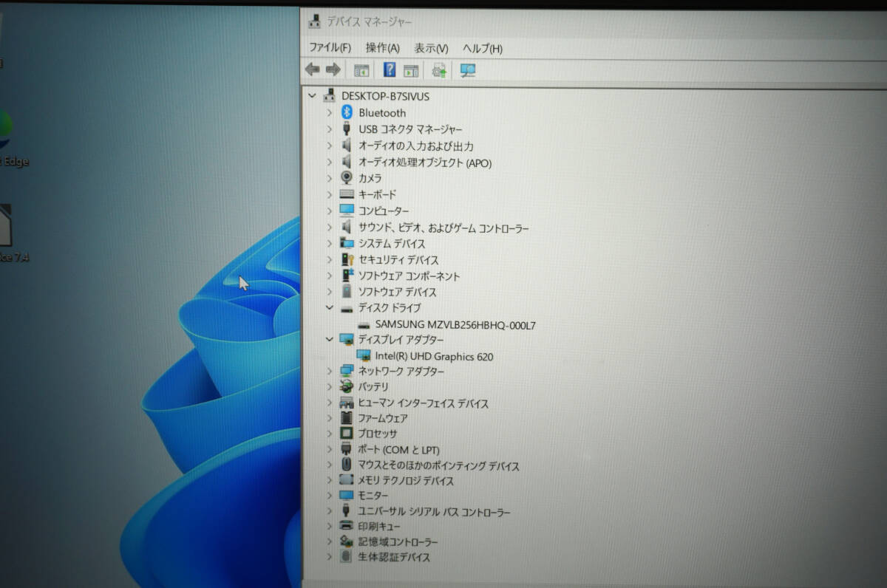Click the Scan for hardware changes monitor icon

coord(468,70)
